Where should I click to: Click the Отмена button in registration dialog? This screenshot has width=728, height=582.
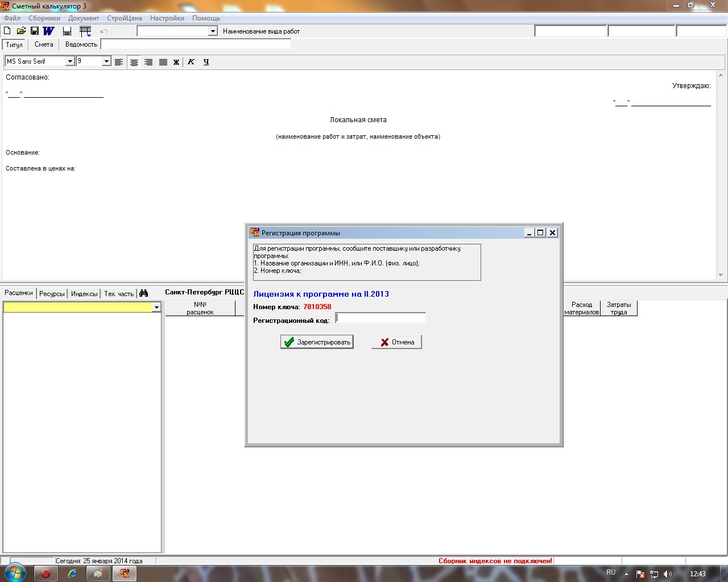pyautogui.click(x=396, y=342)
